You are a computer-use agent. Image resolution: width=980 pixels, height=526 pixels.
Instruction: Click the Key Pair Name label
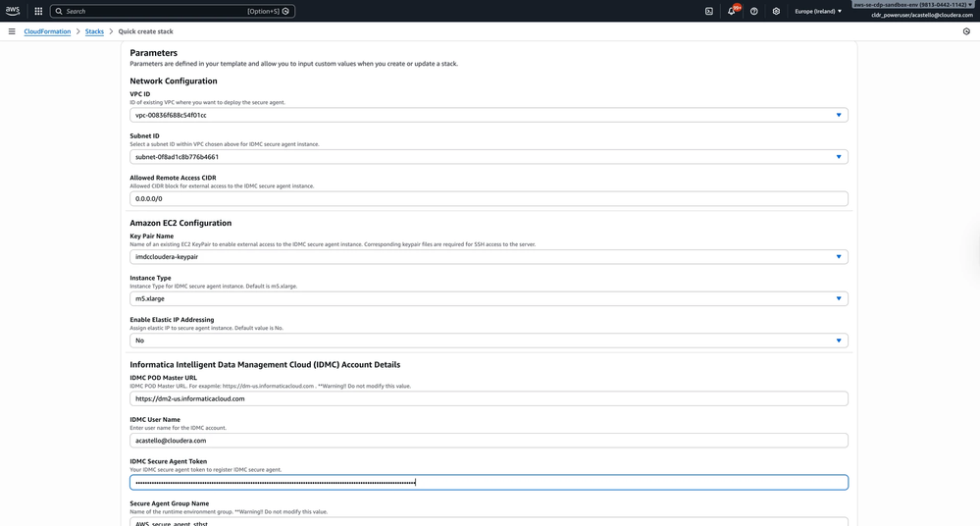tap(152, 237)
